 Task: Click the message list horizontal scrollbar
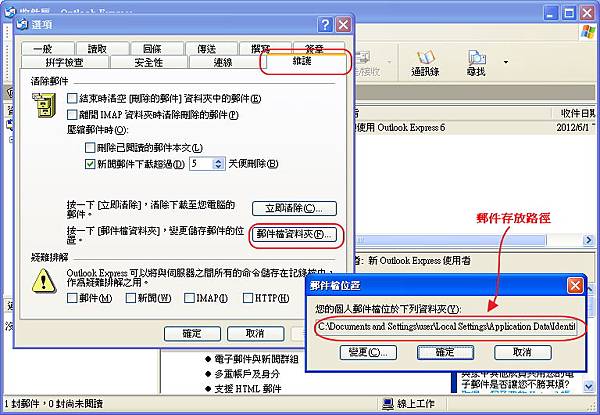coord(450,240)
